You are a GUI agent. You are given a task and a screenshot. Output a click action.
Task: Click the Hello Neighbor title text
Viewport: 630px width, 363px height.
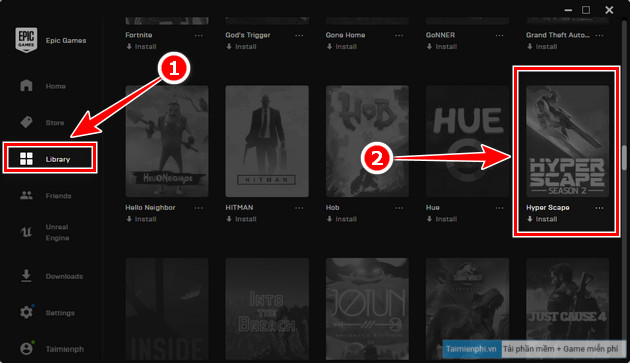point(150,207)
